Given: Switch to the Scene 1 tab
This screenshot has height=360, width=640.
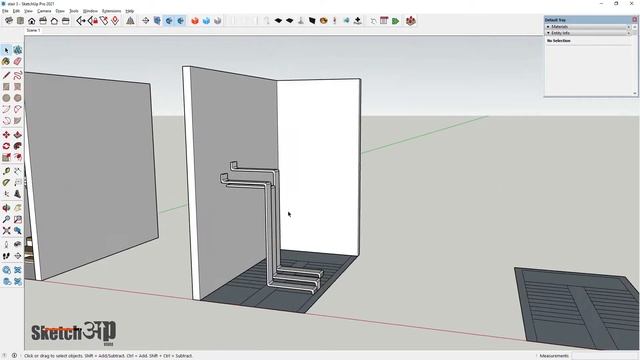Looking at the screenshot, I should [x=33, y=30].
